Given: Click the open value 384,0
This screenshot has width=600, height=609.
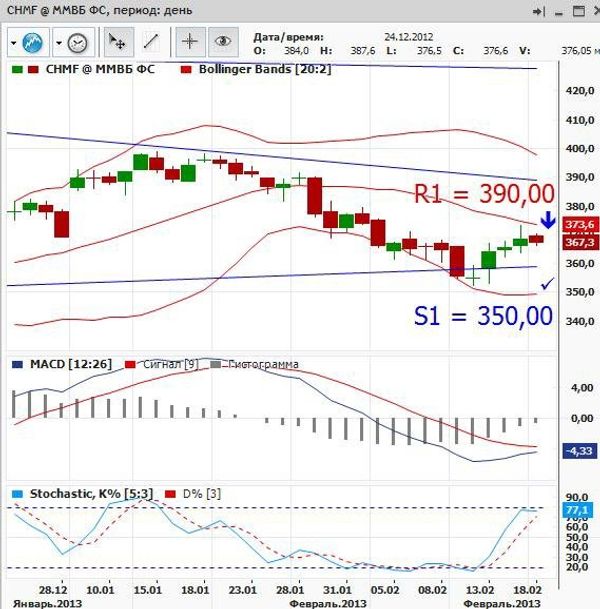Looking at the screenshot, I should (x=296, y=50).
